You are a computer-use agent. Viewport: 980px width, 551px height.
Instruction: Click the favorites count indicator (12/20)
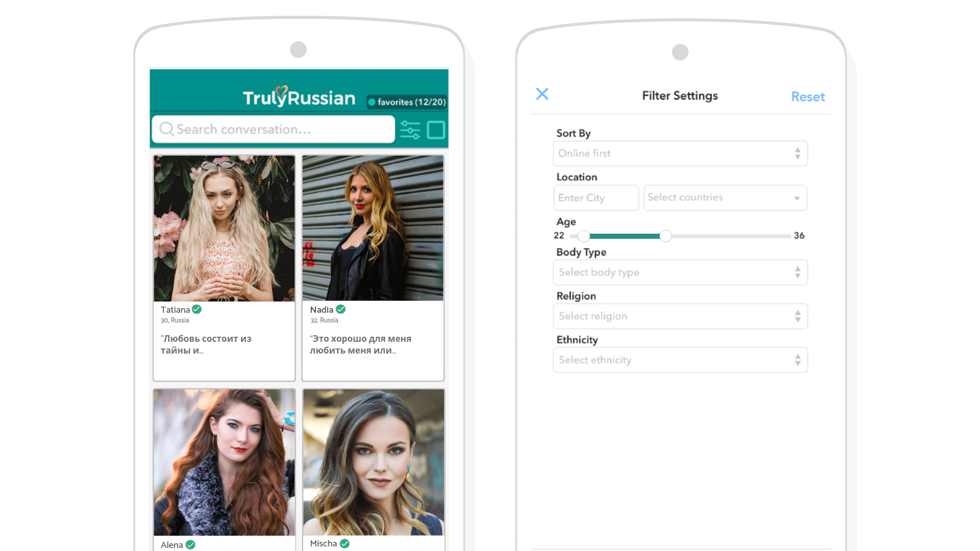pyautogui.click(x=408, y=102)
